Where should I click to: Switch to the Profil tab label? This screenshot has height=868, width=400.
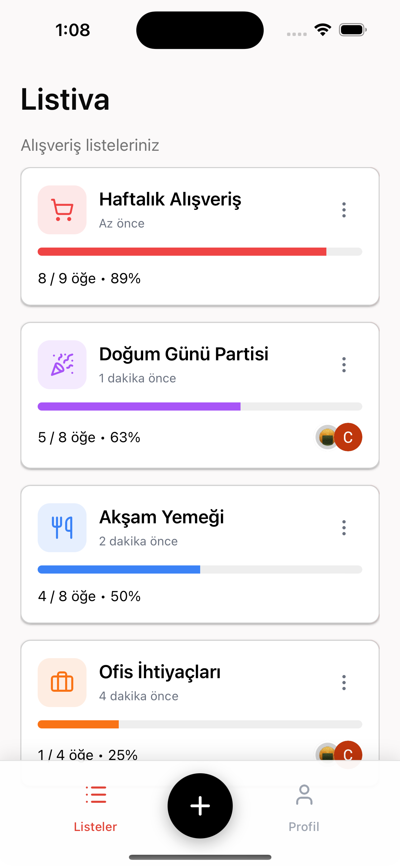click(x=304, y=827)
